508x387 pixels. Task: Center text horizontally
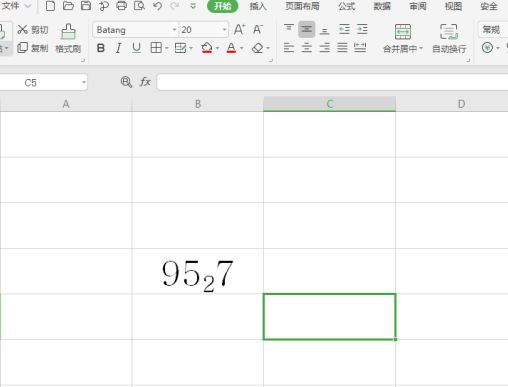pyautogui.click(x=307, y=48)
